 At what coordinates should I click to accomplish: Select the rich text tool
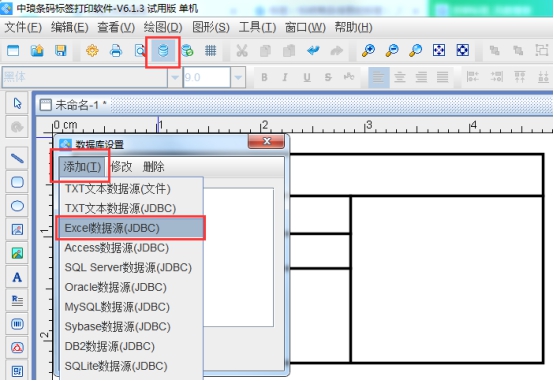tap(17, 300)
